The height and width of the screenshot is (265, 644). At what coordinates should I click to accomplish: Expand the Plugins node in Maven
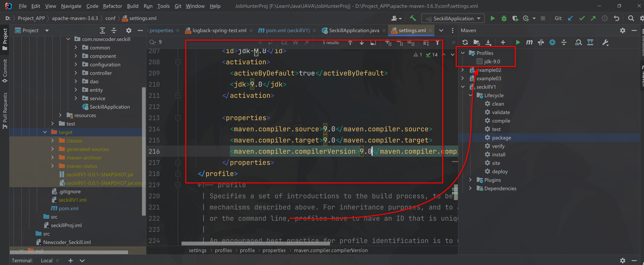[470, 180]
